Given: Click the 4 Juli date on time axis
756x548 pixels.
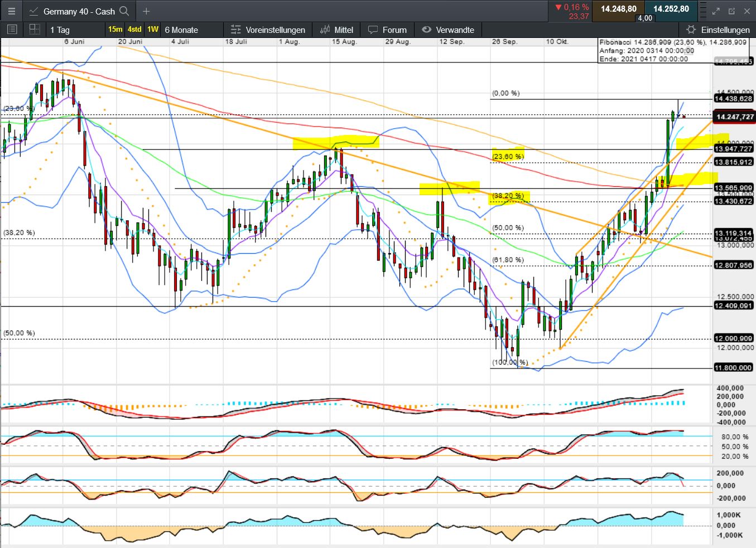Looking at the screenshot, I should [180, 42].
